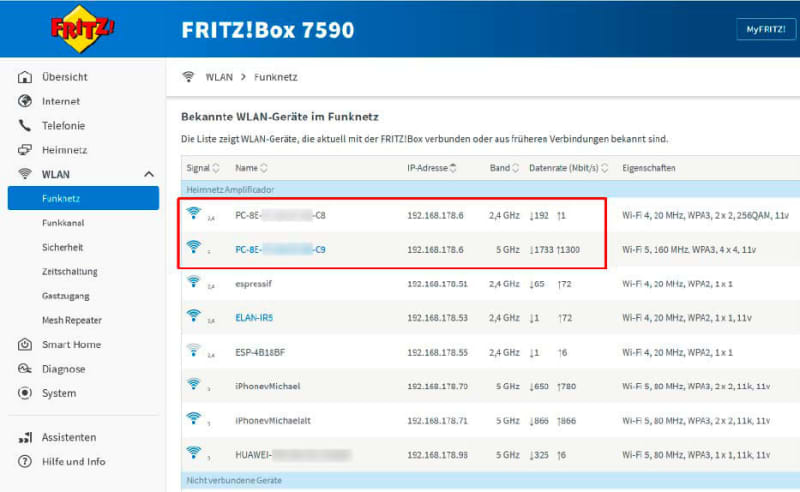
Task: Click the Assistenten icon
Action: coord(24,437)
